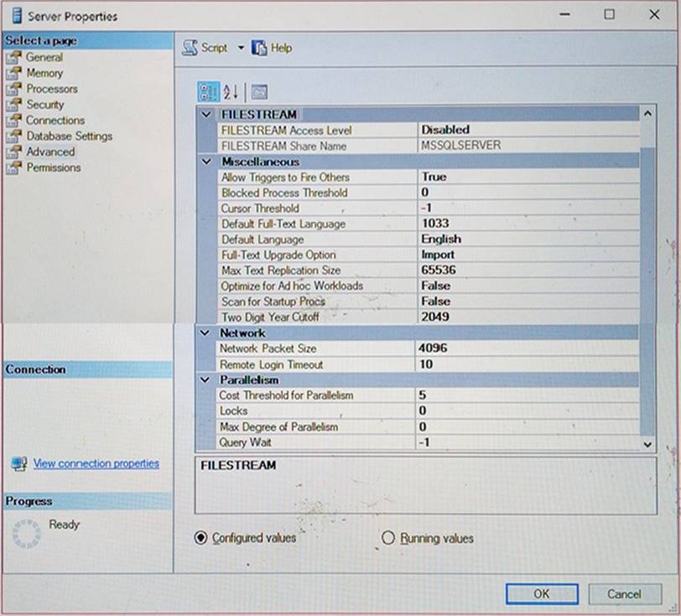Click the Script toolbar icon
Viewport: 681px width, 616px height.
point(190,48)
